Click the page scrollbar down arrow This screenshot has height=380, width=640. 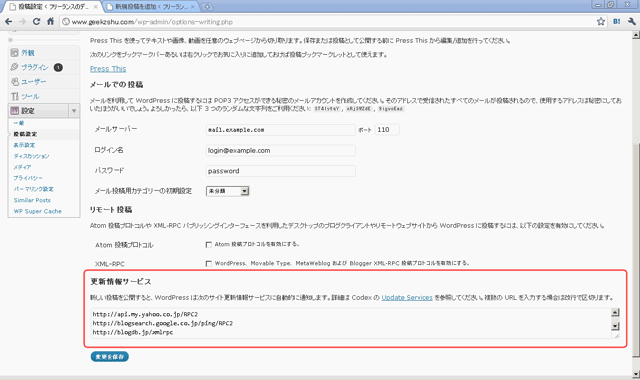tap(636, 373)
